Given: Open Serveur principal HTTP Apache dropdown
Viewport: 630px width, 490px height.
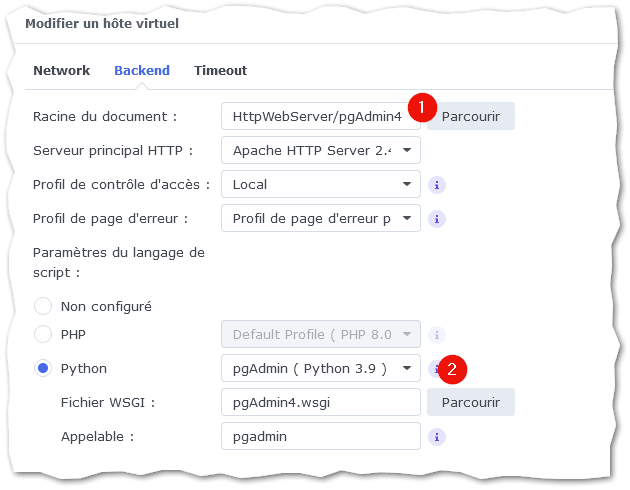Looking at the screenshot, I should pyautogui.click(x=321, y=150).
